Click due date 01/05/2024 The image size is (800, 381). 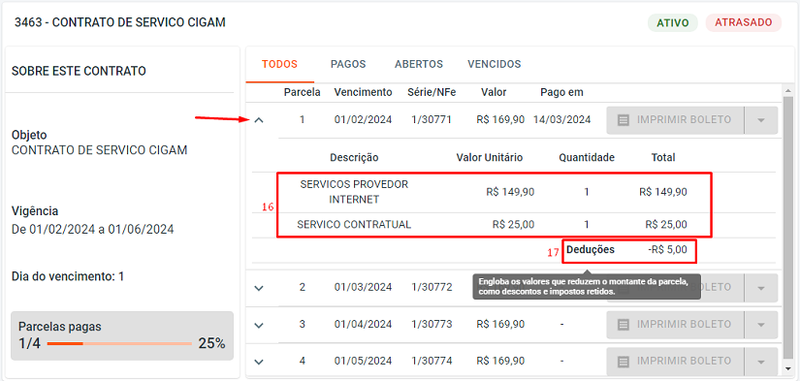pos(363,361)
